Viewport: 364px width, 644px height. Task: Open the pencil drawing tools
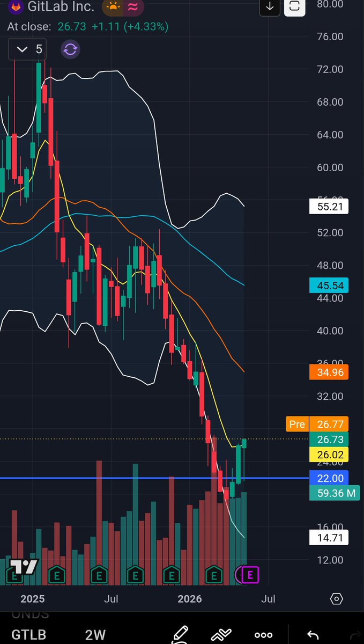(x=180, y=634)
